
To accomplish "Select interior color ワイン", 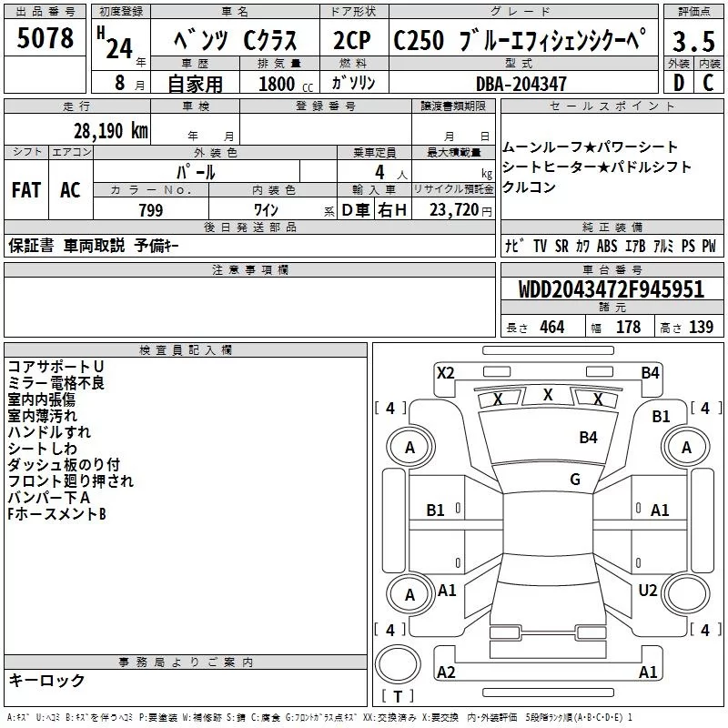I will pyautogui.click(x=266, y=210).
